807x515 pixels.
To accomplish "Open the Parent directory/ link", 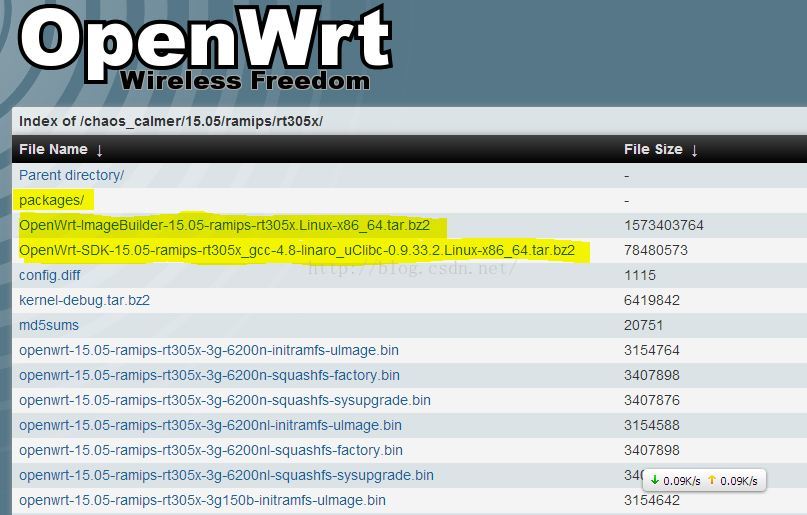I will 72,175.
